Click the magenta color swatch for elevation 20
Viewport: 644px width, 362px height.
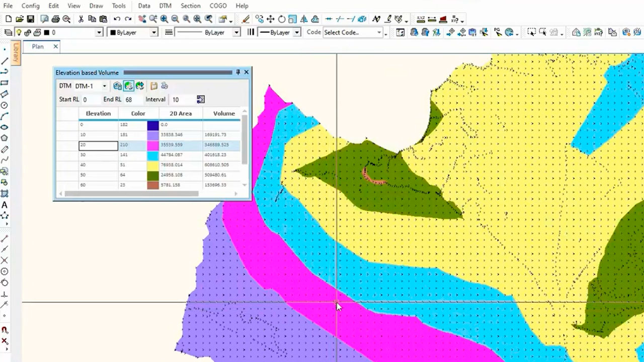[153, 145]
